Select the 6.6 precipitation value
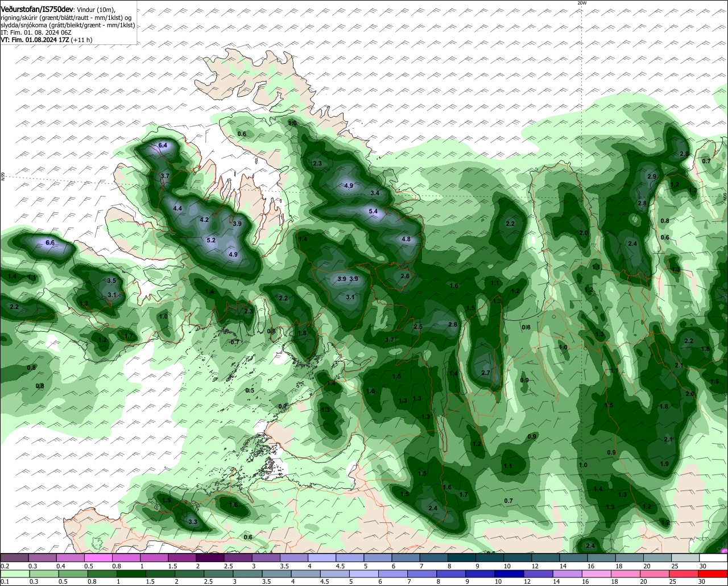 tap(49, 243)
